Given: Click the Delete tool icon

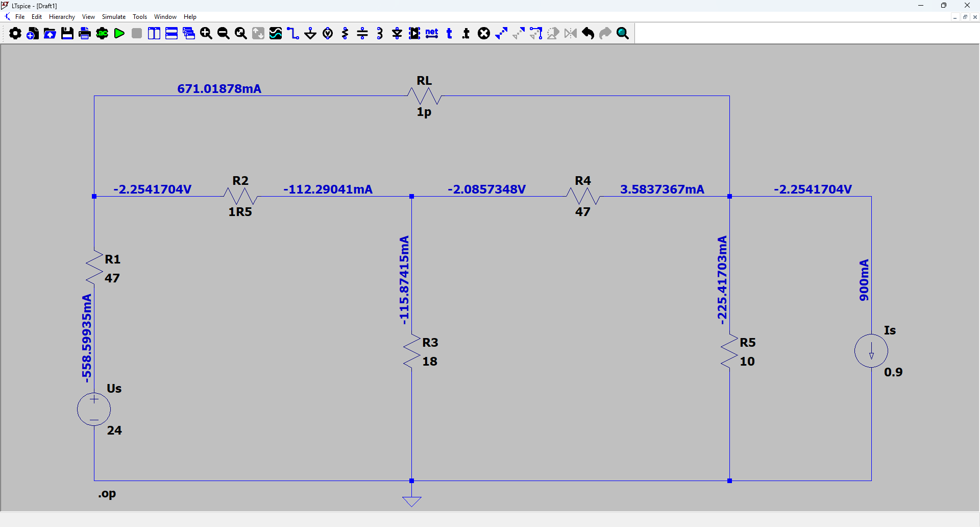Looking at the screenshot, I should click(x=484, y=34).
